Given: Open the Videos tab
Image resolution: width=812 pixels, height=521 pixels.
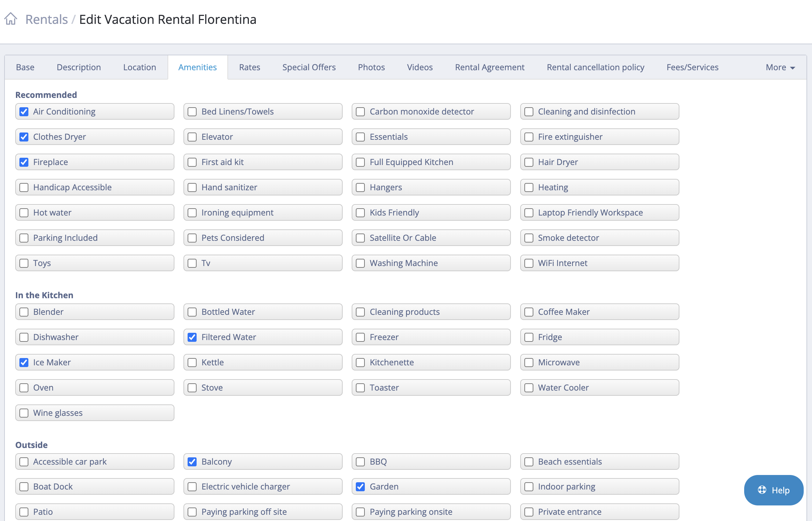Looking at the screenshot, I should 420,67.
